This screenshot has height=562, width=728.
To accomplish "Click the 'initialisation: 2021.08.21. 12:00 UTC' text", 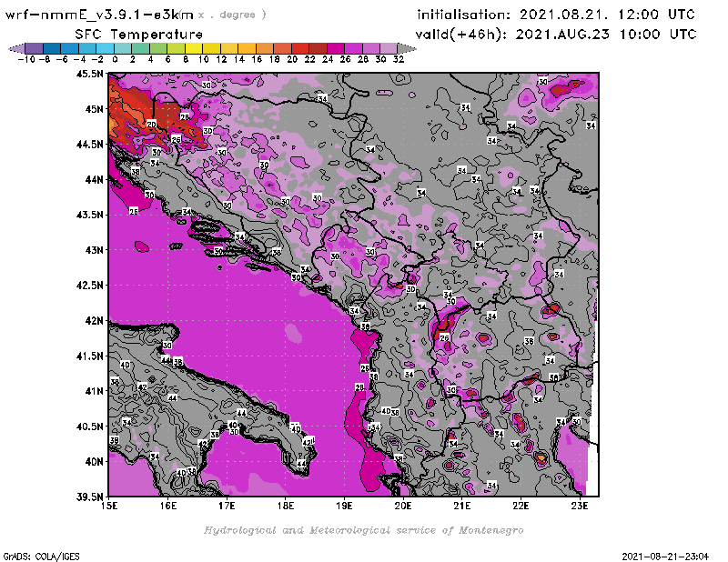I will coord(556,15).
